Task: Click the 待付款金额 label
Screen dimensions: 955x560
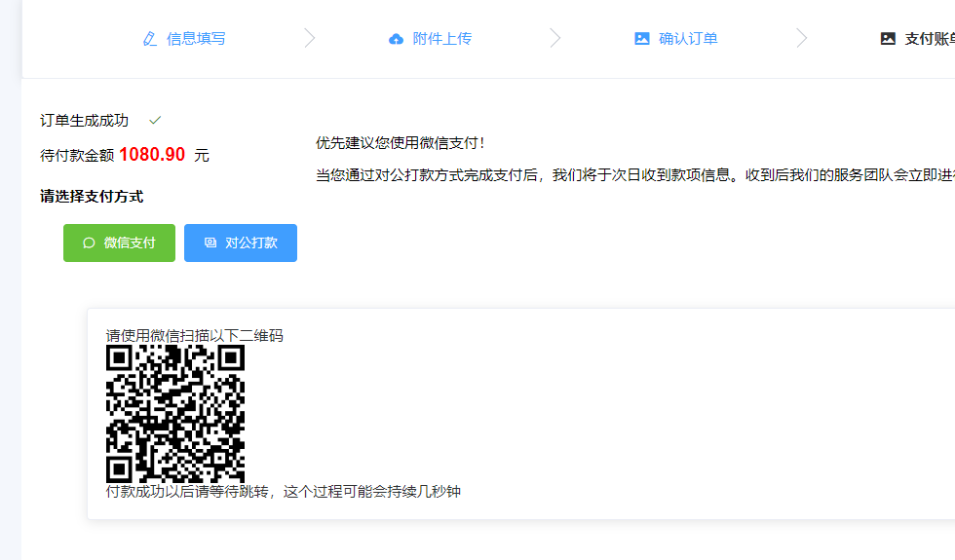Action: (x=77, y=155)
